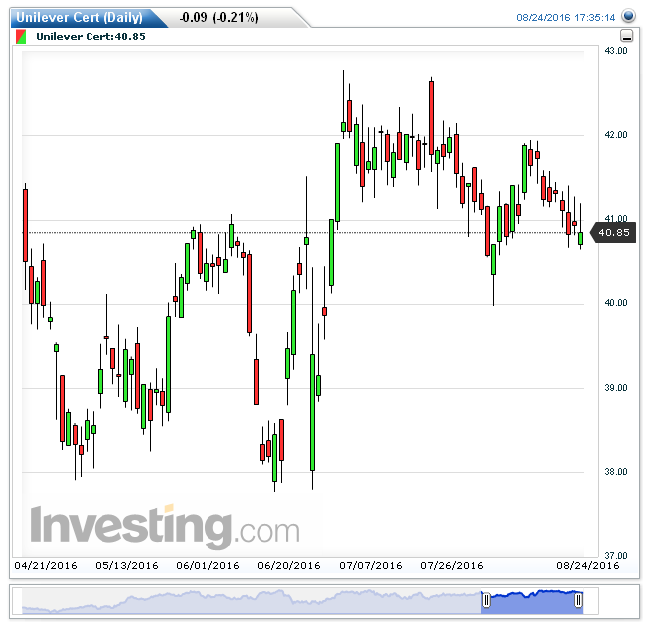Click the blue globe icon top right
650x627 pixels.
click(x=628, y=16)
